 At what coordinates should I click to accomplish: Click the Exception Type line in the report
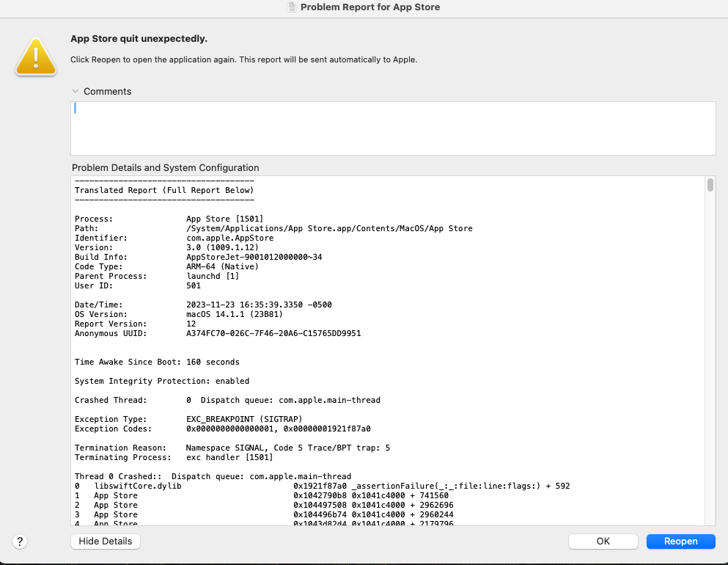[188, 419]
